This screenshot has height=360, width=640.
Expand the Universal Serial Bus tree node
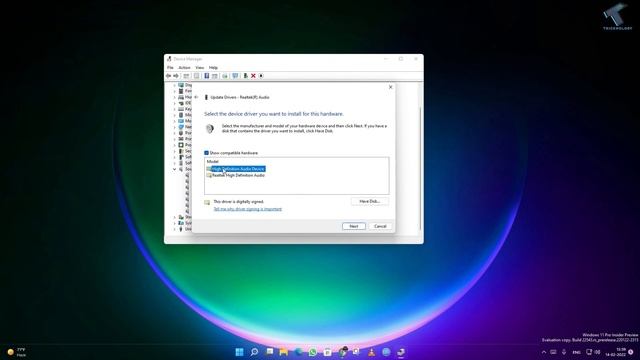coord(175,229)
